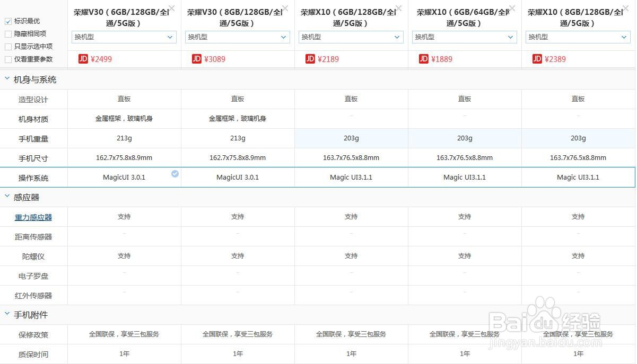Select the 操作系统 row label
This screenshot has width=637, height=364.
click(33, 178)
